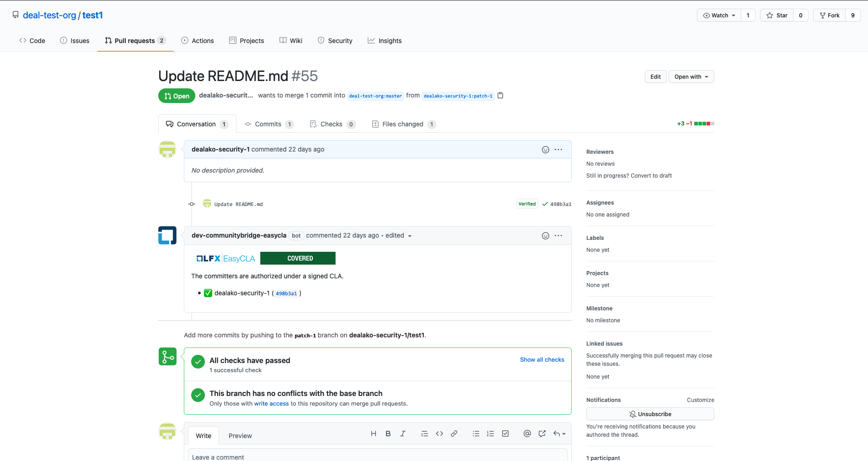Open the Watch dropdown

pyautogui.click(x=719, y=15)
